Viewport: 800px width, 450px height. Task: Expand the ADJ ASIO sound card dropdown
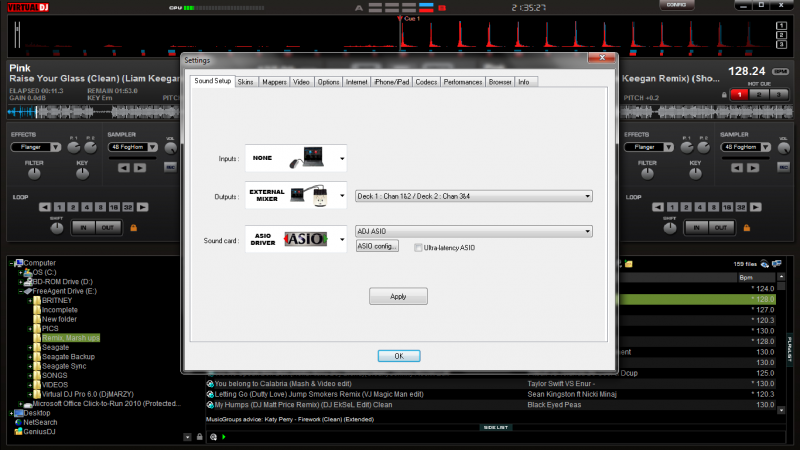point(474,231)
